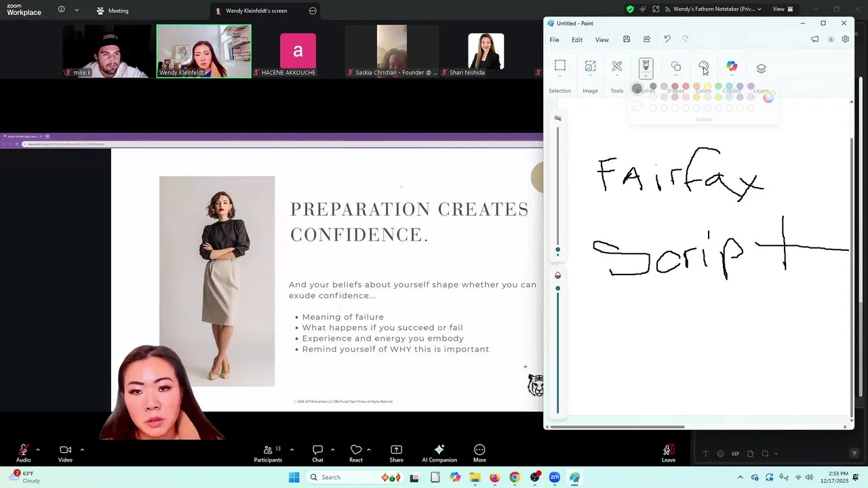Image resolution: width=868 pixels, height=488 pixels.
Task: Save the Paint drawing
Action: click(627, 39)
